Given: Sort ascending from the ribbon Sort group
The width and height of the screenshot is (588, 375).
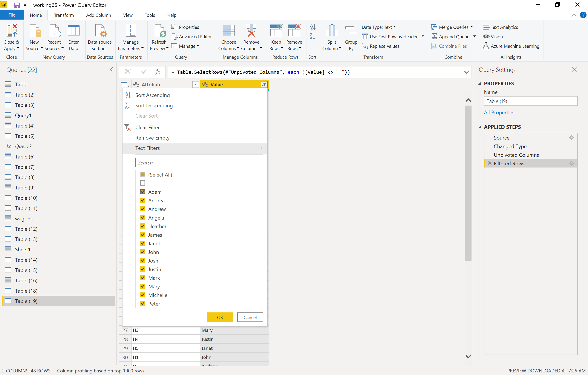Looking at the screenshot, I should pos(312,27).
